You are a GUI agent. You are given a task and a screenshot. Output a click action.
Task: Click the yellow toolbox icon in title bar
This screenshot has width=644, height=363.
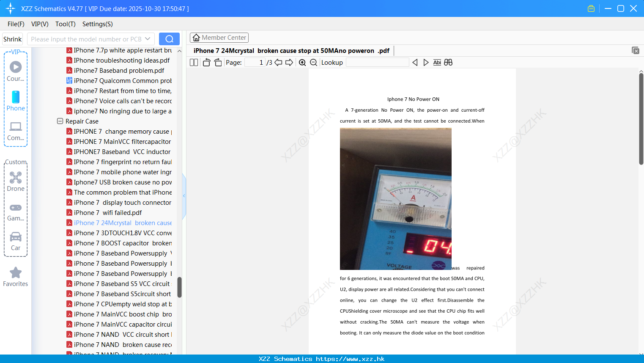coord(591,8)
